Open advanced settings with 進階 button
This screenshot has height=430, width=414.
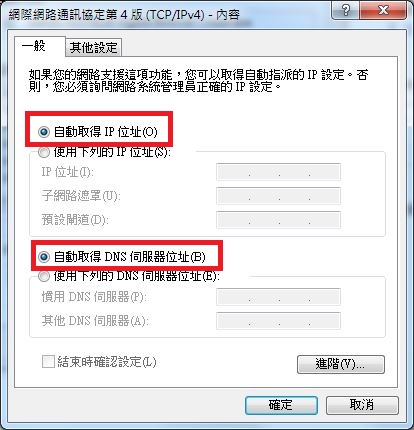pos(341,364)
